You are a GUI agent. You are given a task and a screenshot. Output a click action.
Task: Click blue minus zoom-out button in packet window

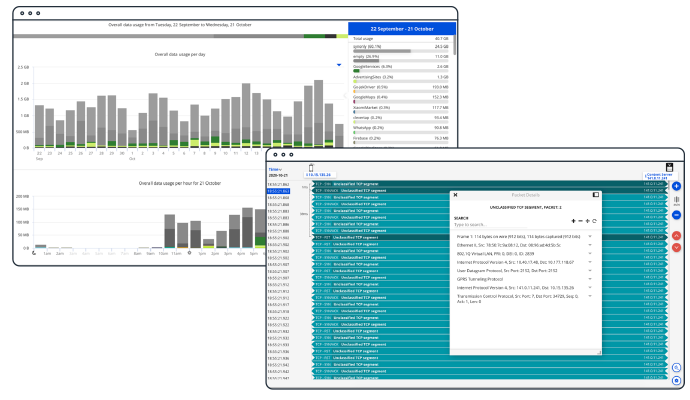tap(676, 215)
